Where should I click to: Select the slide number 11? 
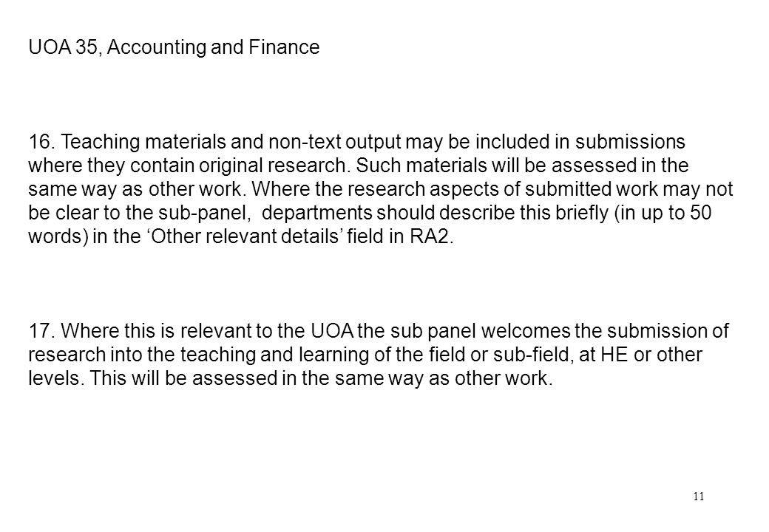(699, 497)
